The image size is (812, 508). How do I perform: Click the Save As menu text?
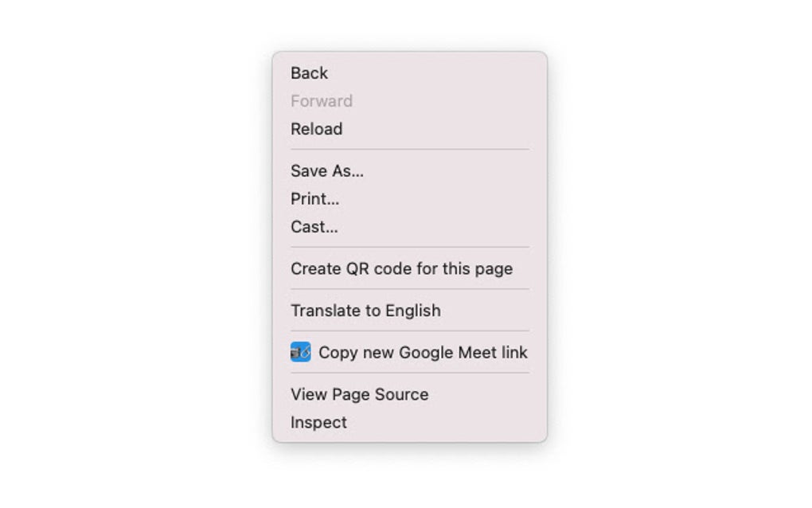[x=327, y=170]
